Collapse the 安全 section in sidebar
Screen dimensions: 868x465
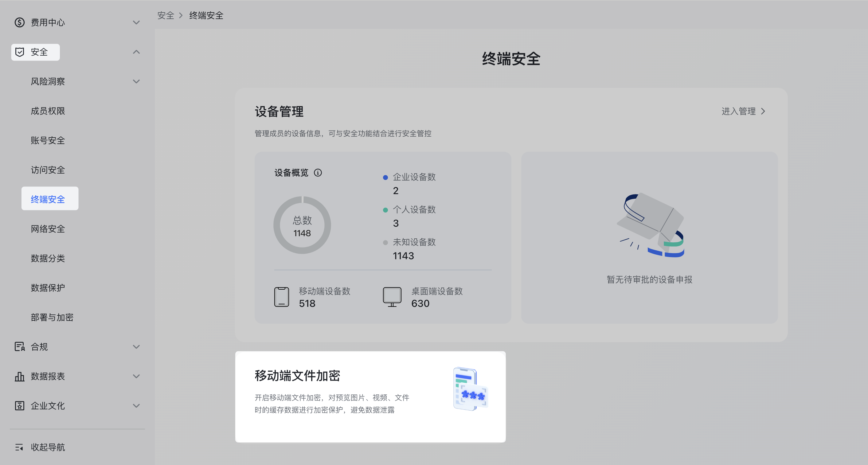pyautogui.click(x=136, y=52)
